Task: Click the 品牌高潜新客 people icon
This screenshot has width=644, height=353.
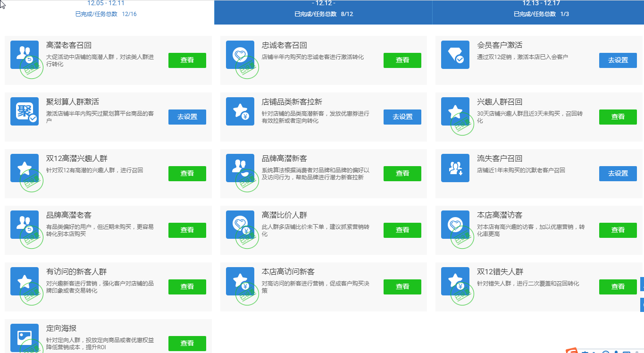Action: [240, 168]
